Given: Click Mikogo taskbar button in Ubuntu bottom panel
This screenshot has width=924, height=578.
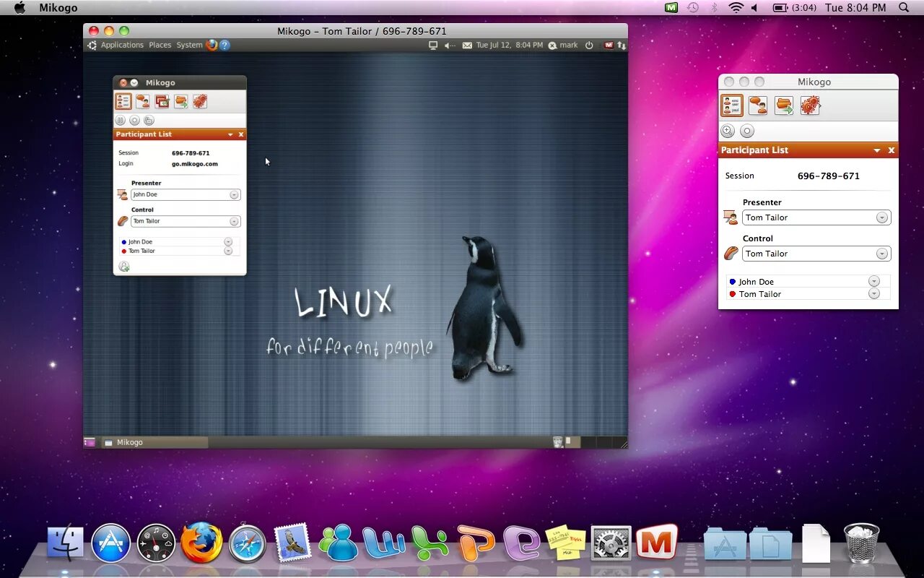Looking at the screenshot, I should 154,442.
